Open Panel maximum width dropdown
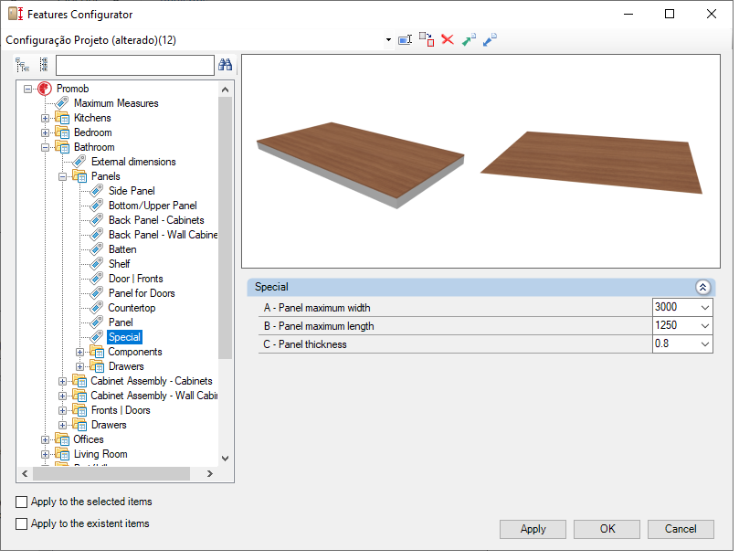The width and height of the screenshot is (739, 560). pos(704,307)
